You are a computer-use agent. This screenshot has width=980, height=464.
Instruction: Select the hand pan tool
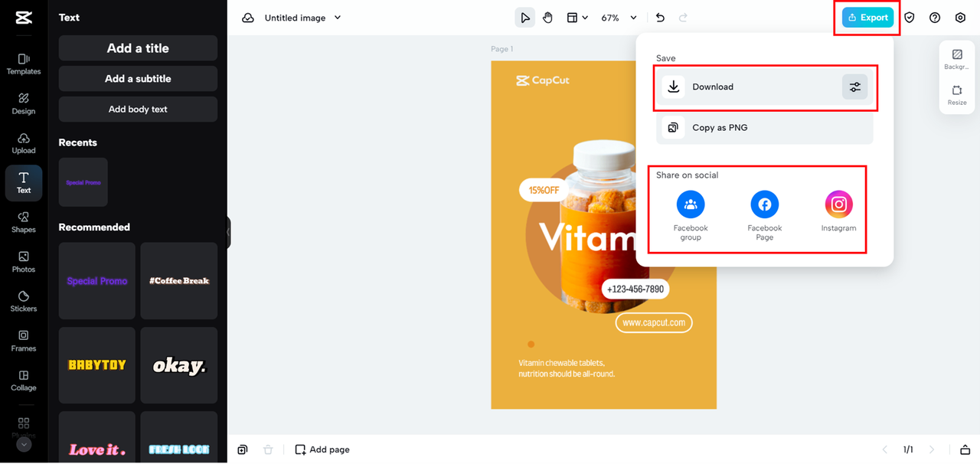[548, 18]
